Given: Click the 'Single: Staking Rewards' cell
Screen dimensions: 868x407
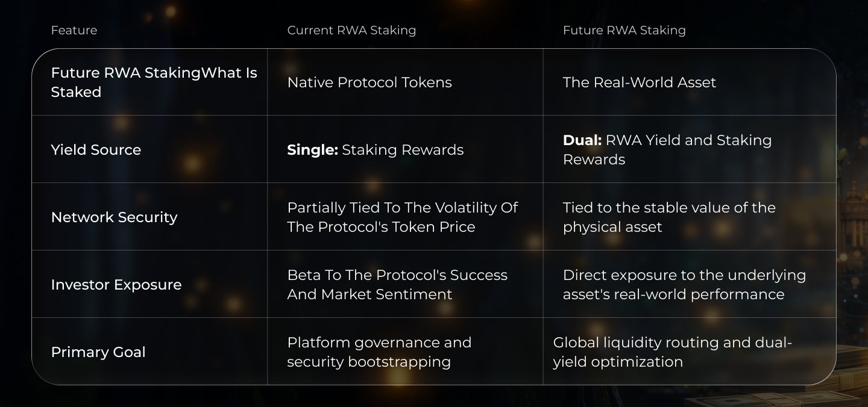Looking at the screenshot, I should point(376,150).
